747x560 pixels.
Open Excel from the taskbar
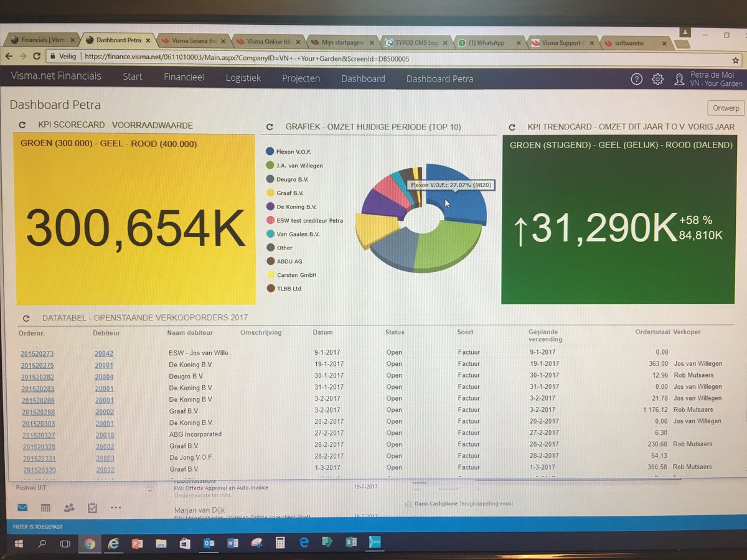pyautogui.click(x=351, y=542)
